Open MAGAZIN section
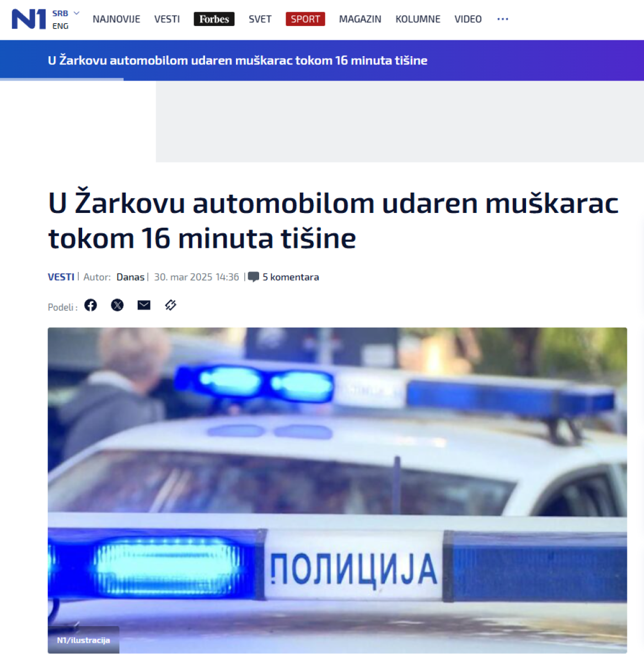The height and width of the screenshot is (662, 644). tap(360, 19)
